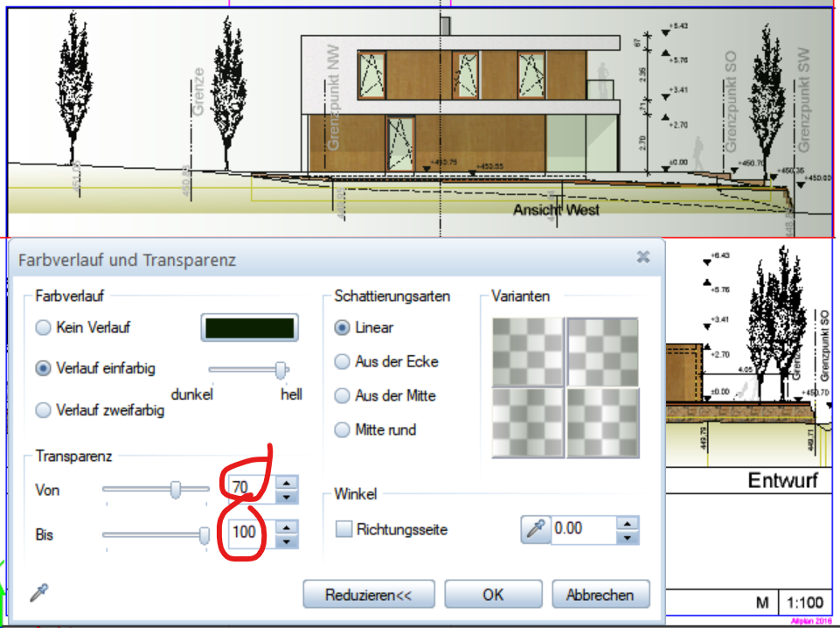Click the angle eyedropper picker button
The image size is (840, 628).
pos(534,528)
